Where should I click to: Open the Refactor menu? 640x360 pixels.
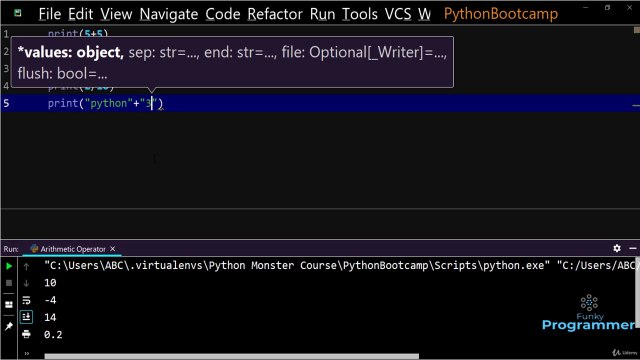(x=275, y=14)
